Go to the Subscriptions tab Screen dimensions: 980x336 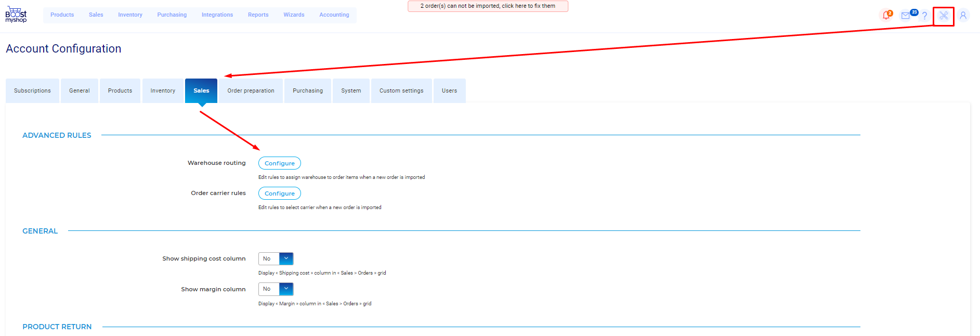(32, 91)
